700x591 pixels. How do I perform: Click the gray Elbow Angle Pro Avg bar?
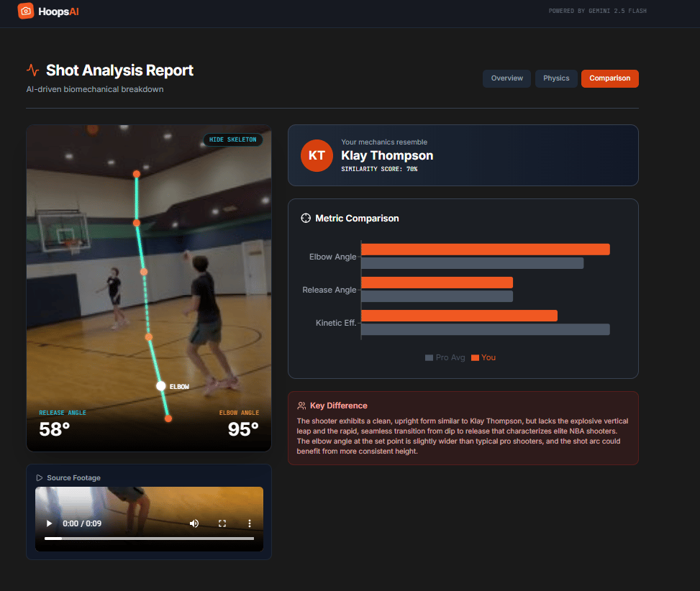[473, 263]
